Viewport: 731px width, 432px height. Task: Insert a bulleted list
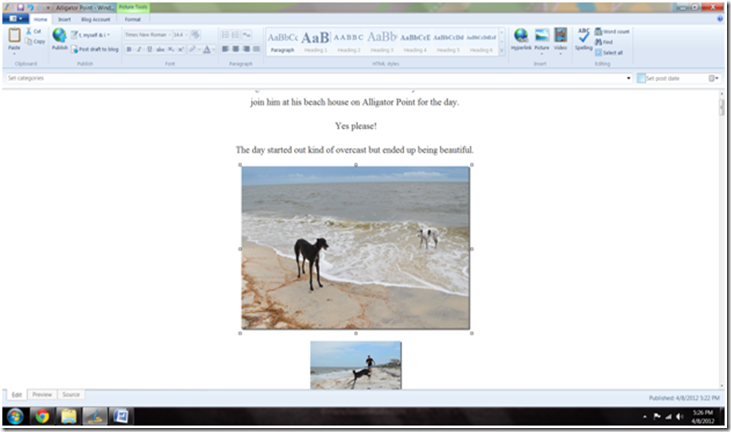pos(225,35)
